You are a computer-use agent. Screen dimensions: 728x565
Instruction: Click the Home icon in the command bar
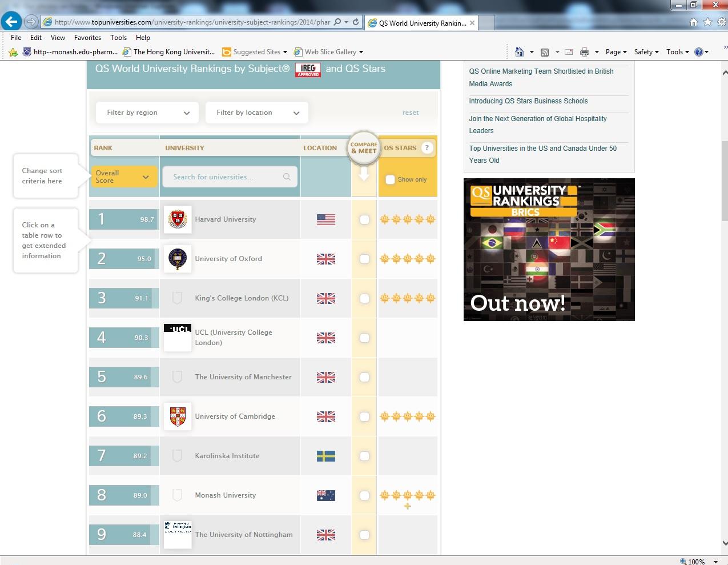(519, 52)
